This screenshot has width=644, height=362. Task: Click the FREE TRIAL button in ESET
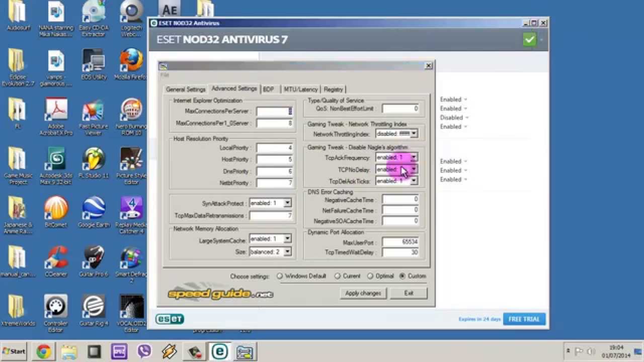(524, 319)
